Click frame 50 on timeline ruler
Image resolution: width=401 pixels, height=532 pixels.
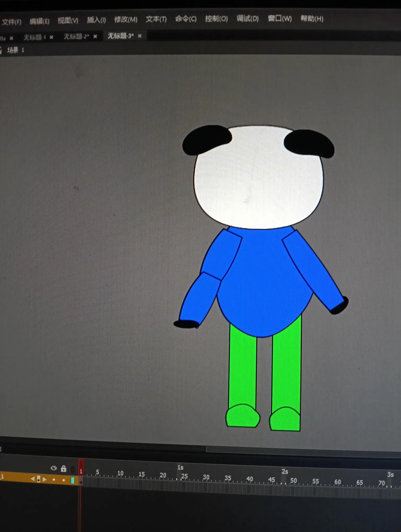[294, 480]
